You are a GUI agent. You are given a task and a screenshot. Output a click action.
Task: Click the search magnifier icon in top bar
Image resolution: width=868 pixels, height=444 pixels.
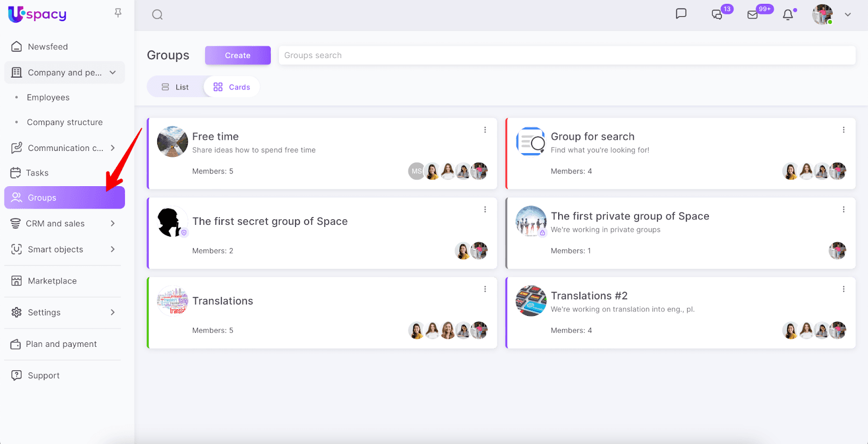[x=157, y=15]
